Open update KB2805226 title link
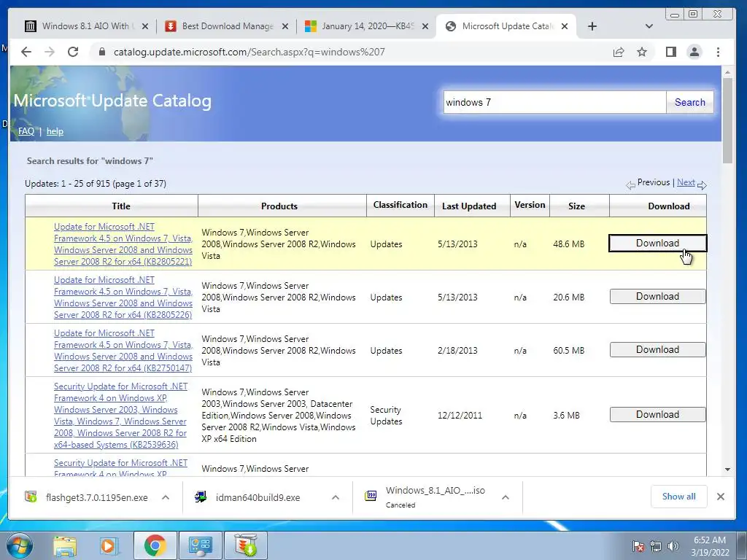The width and height of the screenshot is (747, 560). click(123, 297)
